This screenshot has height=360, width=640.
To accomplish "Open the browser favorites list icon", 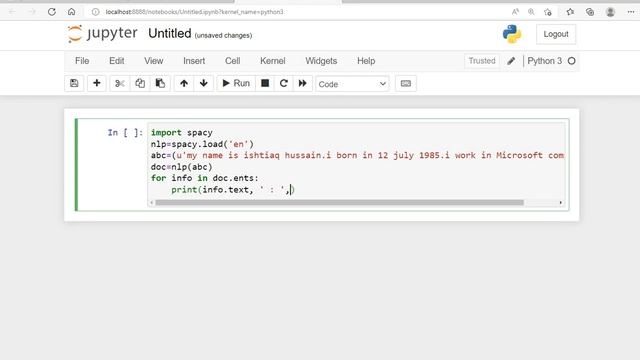I will pos(570,12).
